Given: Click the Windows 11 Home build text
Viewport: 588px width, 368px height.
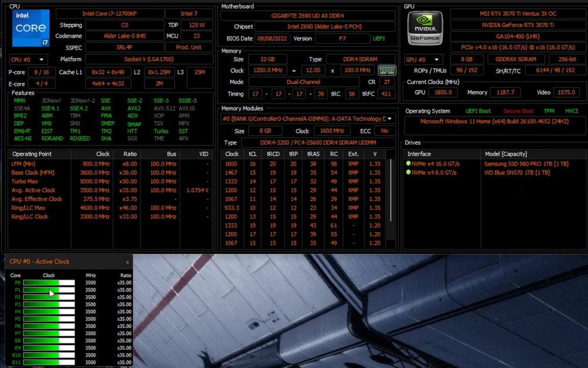Looking at the screenshot, I should coord(495,122).
